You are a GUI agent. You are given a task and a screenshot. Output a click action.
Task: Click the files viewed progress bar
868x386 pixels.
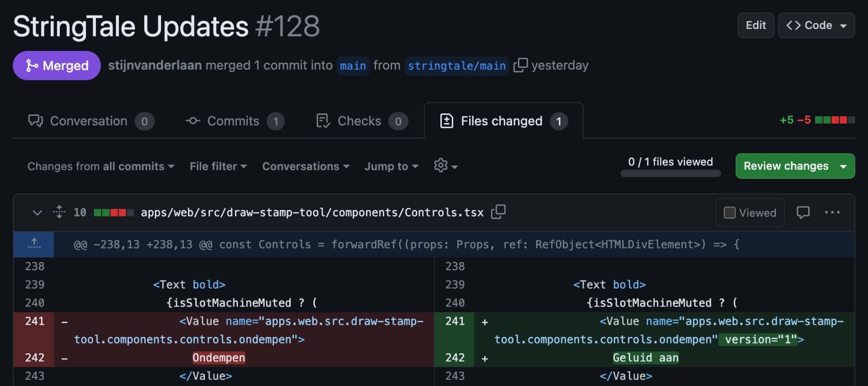[670, 174]
